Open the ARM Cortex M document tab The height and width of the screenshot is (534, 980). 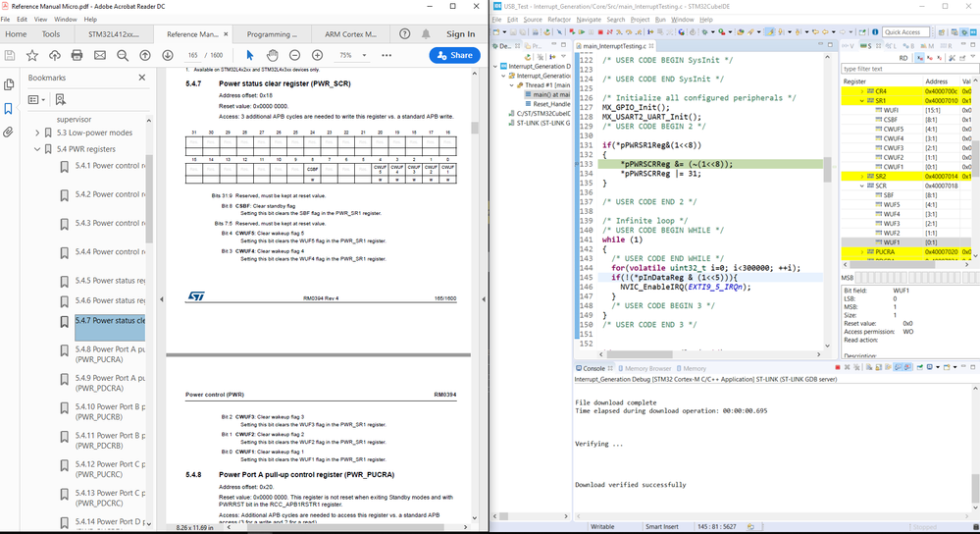(x=350, y=34)
